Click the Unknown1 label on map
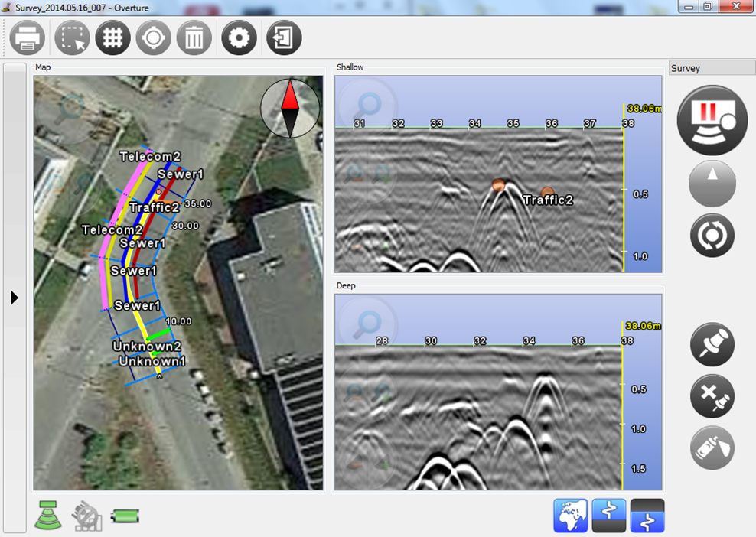Screen dimensions: 756x537 [152, 361]
